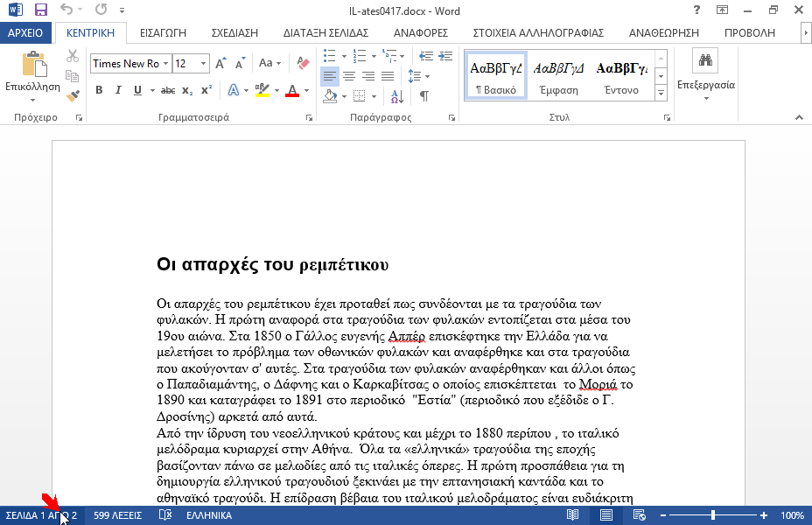Click the 599 ΛΕΞΕΙΣ word count
Viewport: 812px width, 525px height.
point(117,515)
